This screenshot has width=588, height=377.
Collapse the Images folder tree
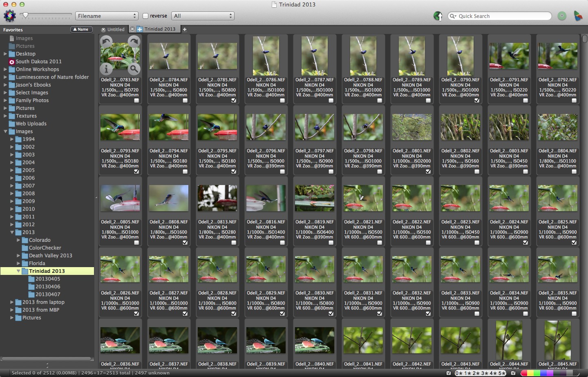(x=5, y=132)
